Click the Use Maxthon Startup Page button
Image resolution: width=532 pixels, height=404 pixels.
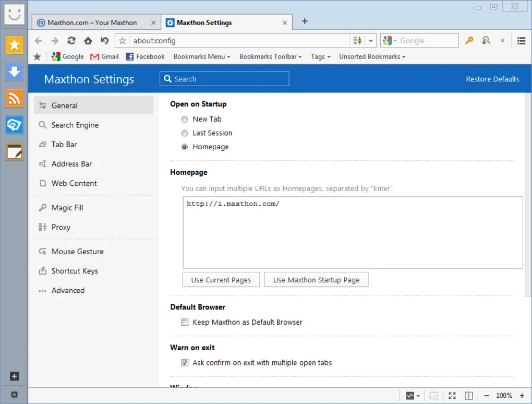pyautogui.click(x=316, y=279)
